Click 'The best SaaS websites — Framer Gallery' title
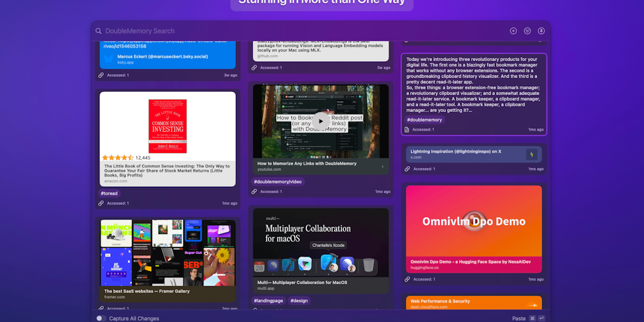 coord(147,291)
